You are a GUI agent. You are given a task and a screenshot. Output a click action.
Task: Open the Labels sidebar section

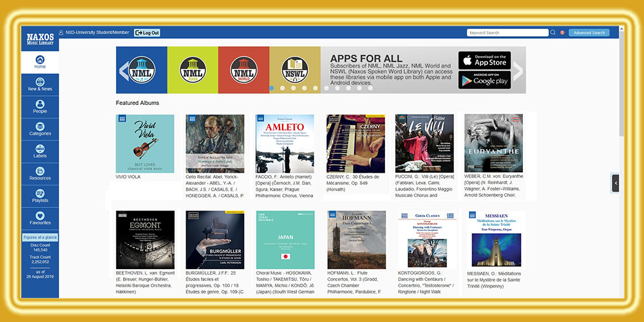pyautogui.click(x=40, y=151)
